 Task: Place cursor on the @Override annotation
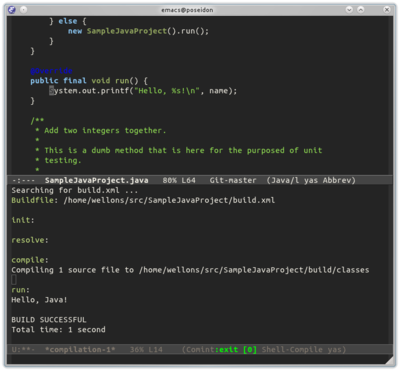click(51, 71)
